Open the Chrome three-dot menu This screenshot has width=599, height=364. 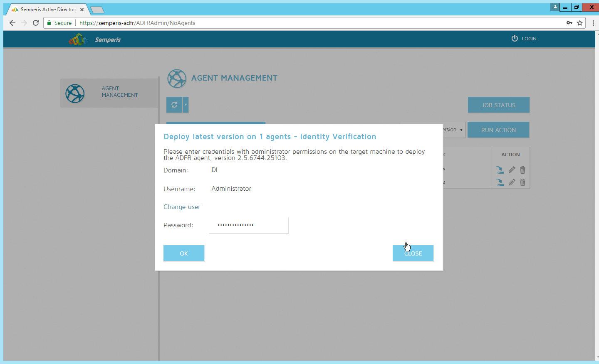(593, 23)
